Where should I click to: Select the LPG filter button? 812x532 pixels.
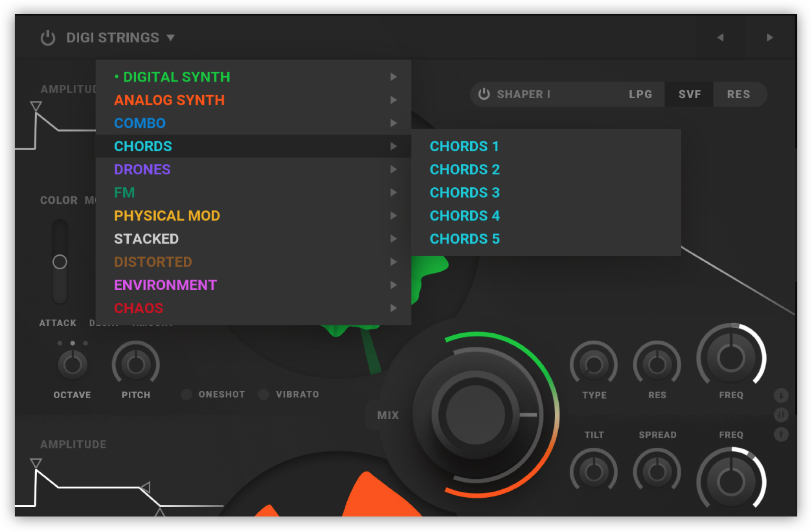click(x=640, y=94)
